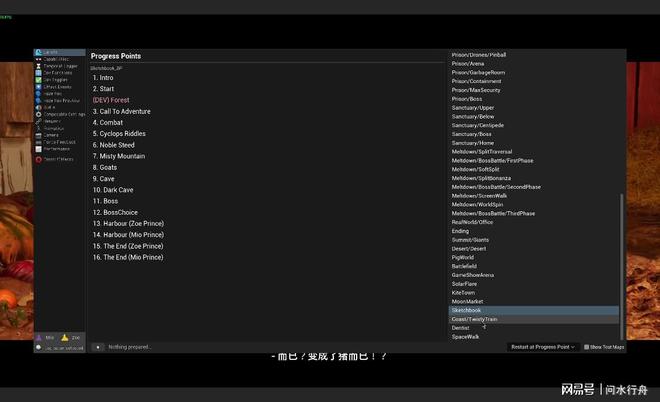Click the red icon at sidebar bottom

(38, 159)
